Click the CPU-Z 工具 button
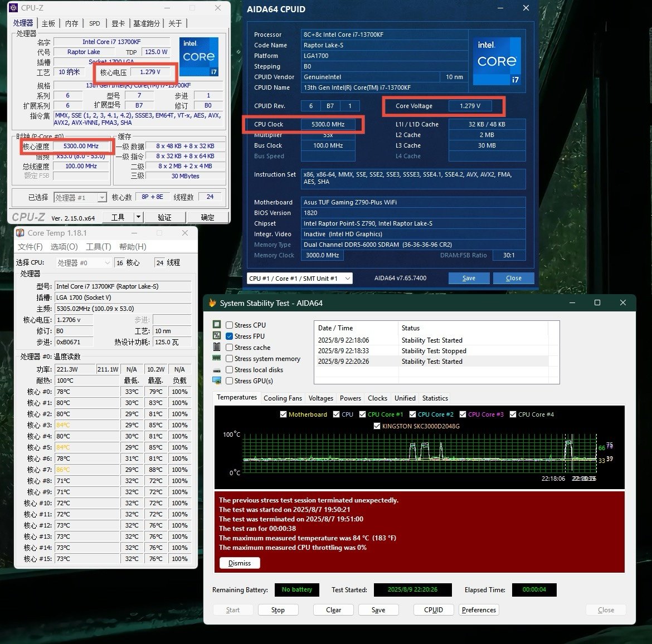 click(118, 217)
